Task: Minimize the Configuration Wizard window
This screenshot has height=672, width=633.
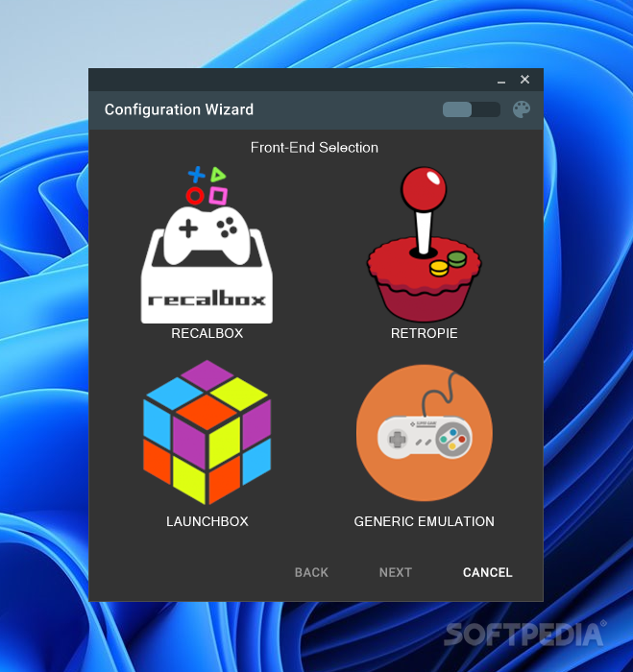Action: [501, 80]
